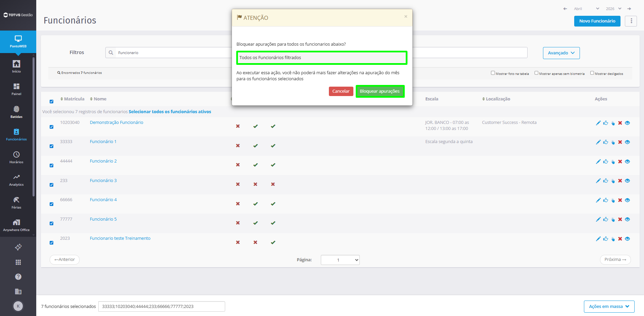Click Cancelar in the dialog

click(341, 91)
